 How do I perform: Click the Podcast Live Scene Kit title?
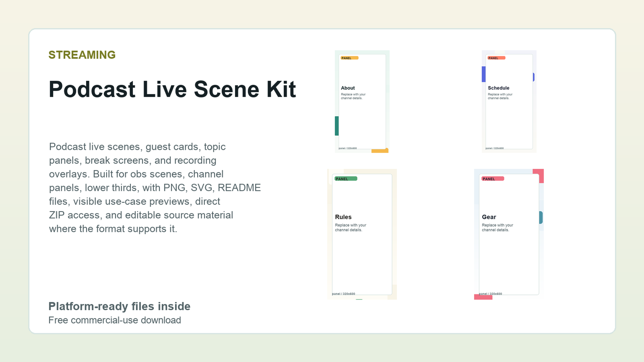tap(172, 89)
